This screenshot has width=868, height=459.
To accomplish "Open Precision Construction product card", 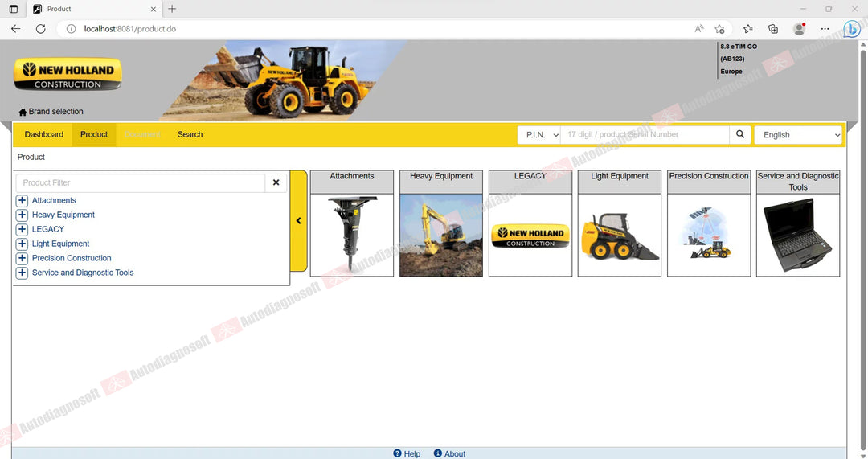I will (x=709, y=223).
